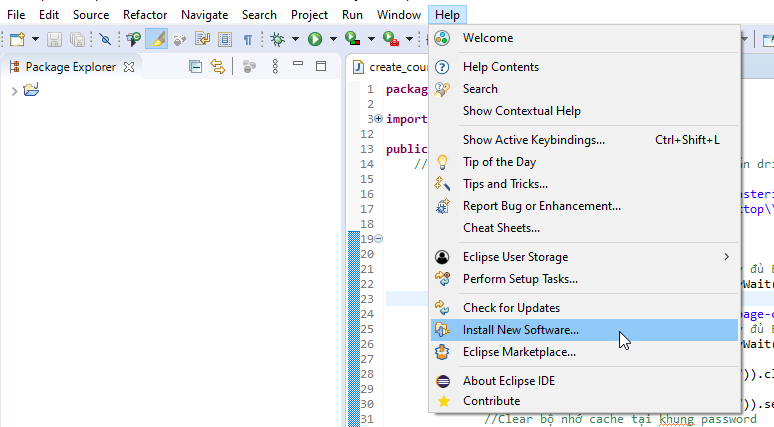Click the gray Focus on Active Task icon

(249, 67)
